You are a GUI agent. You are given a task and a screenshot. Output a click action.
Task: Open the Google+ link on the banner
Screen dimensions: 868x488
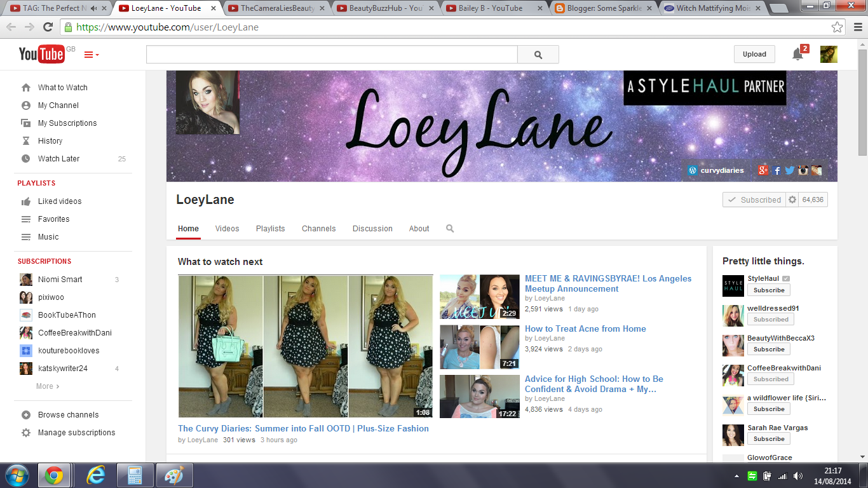coord(763,170)
